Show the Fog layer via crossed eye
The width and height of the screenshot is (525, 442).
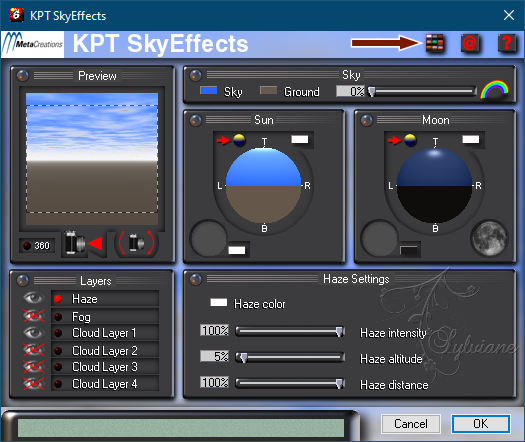33,316
